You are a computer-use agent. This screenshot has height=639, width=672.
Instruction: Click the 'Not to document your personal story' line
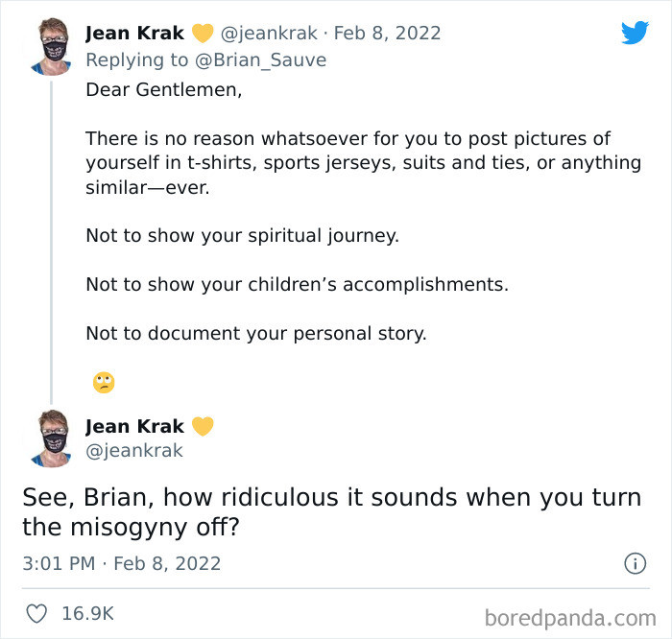pos(255,334)
